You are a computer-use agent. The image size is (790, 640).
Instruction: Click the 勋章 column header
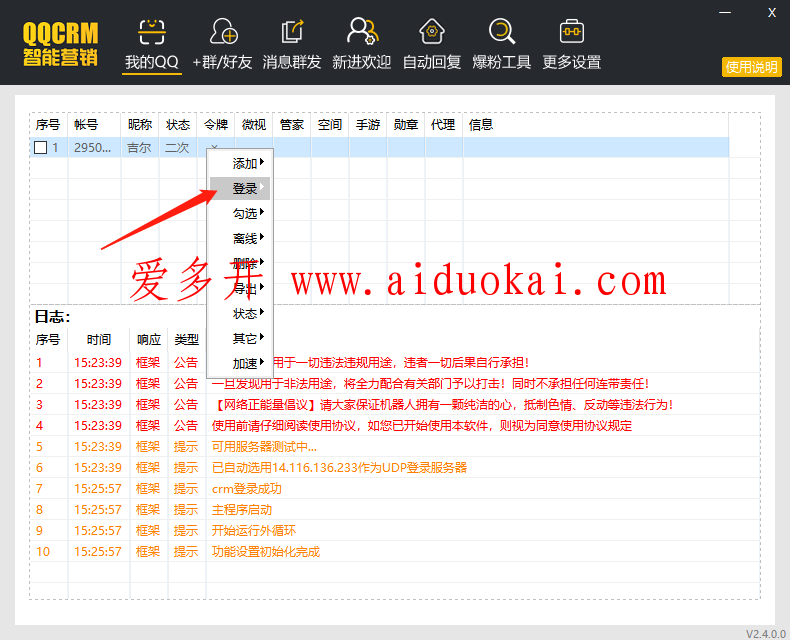[x=406, y=124]
